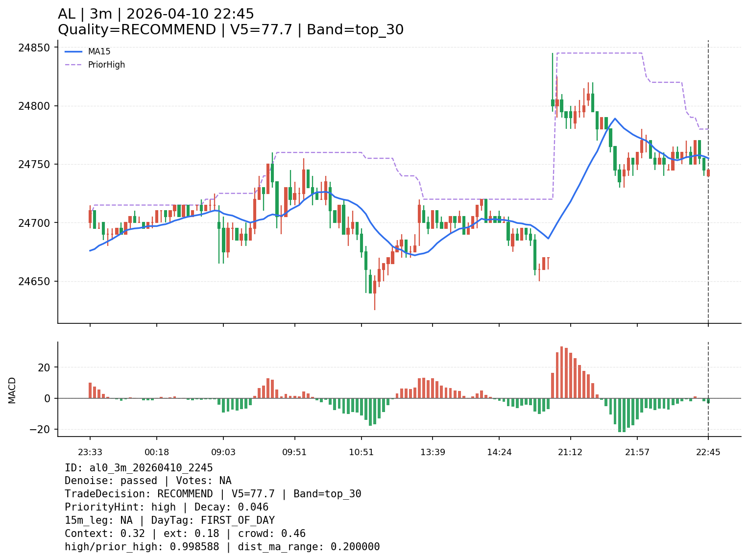The width and height of the screenshot is (748, 560).
Task: Click the 21:12 time axis label
Action: (570, 452)
